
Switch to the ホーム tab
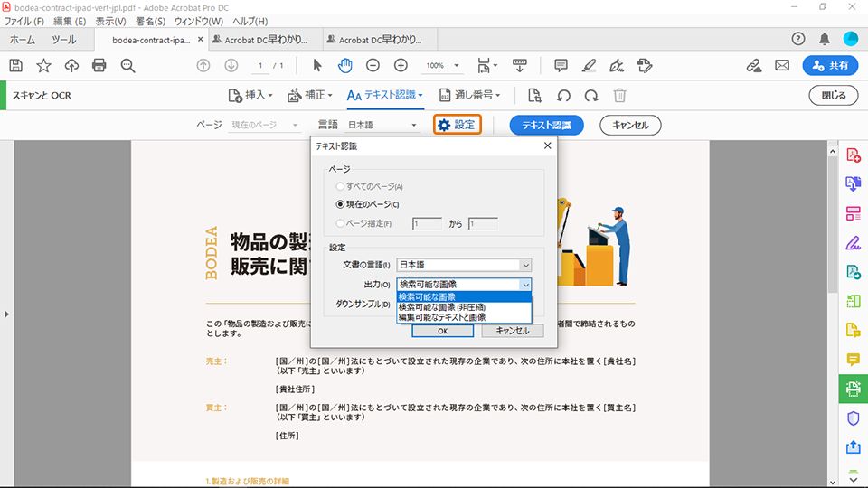pos(22,40)
